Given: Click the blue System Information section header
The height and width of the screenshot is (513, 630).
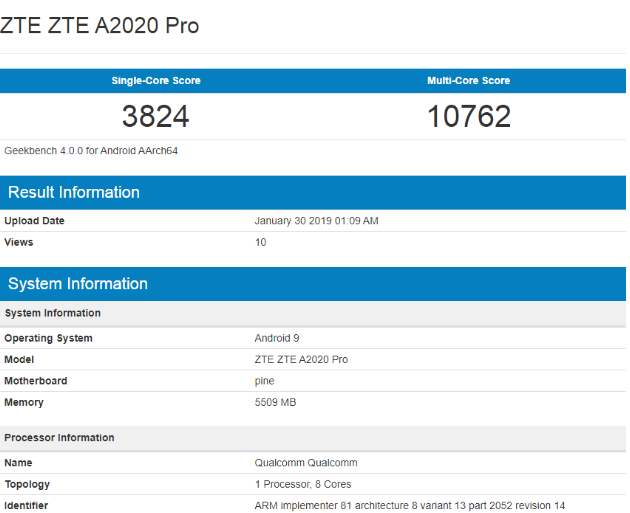Looking at the screenshot, I should coord(78,284).
